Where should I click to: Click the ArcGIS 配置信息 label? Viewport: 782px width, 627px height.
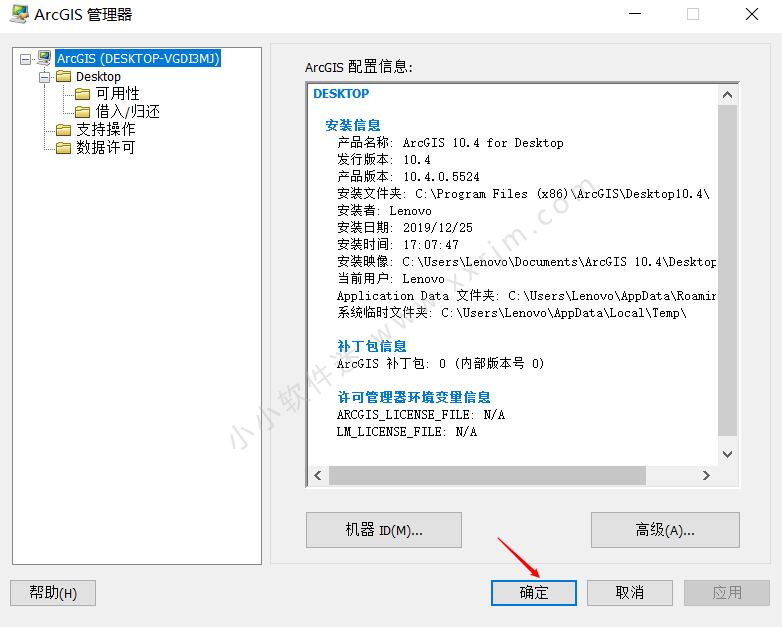(359, 67)
